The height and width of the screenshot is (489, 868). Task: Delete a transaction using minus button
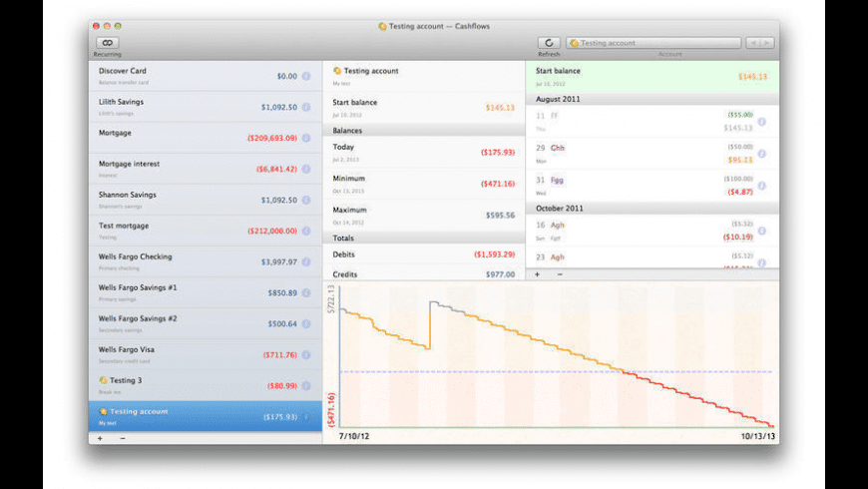pos(560,273)
